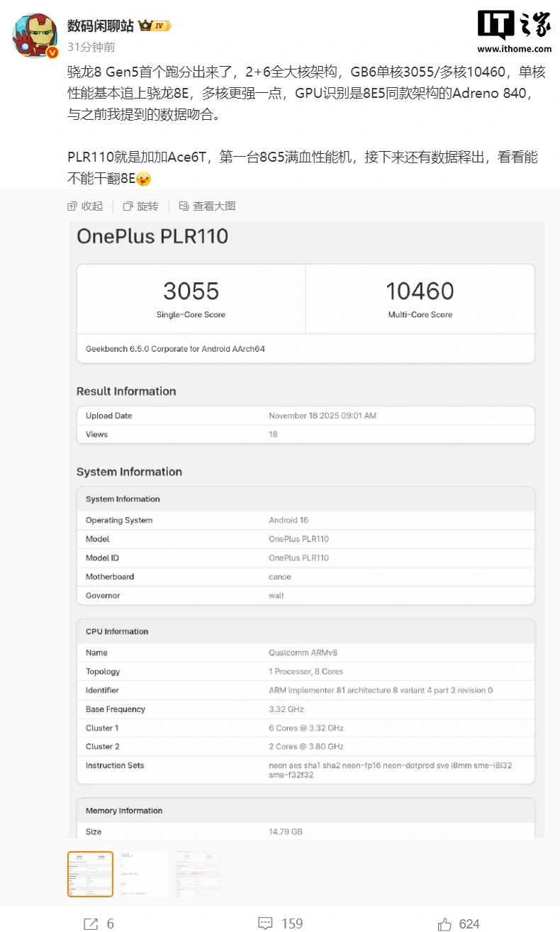The width and height of the screenshot is (560, 932).
Task: Open full-size view with 查看大图
Action: click(207, 206)
